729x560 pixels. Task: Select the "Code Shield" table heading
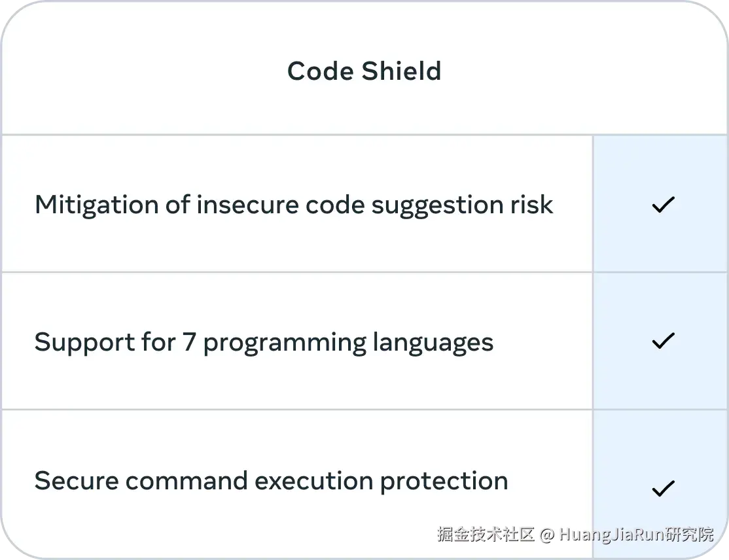(364, 71)
